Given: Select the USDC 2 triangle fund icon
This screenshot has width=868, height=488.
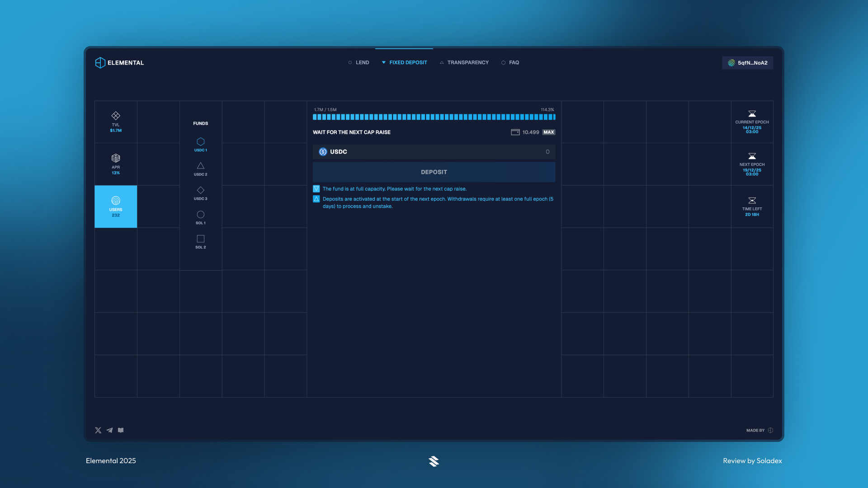Looking at the screenshot, I should (x=200, y=166).
